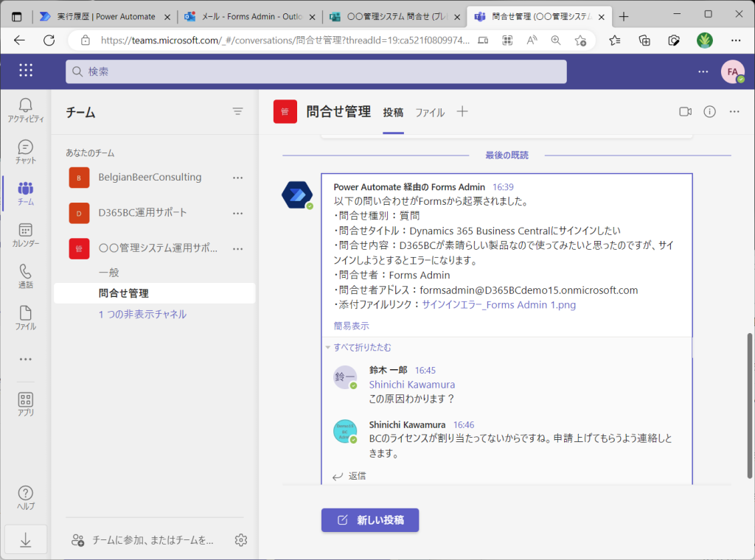Select the Teams icon in sidebar
Viewport: 755px width, 560px height.
click(26, 193)
